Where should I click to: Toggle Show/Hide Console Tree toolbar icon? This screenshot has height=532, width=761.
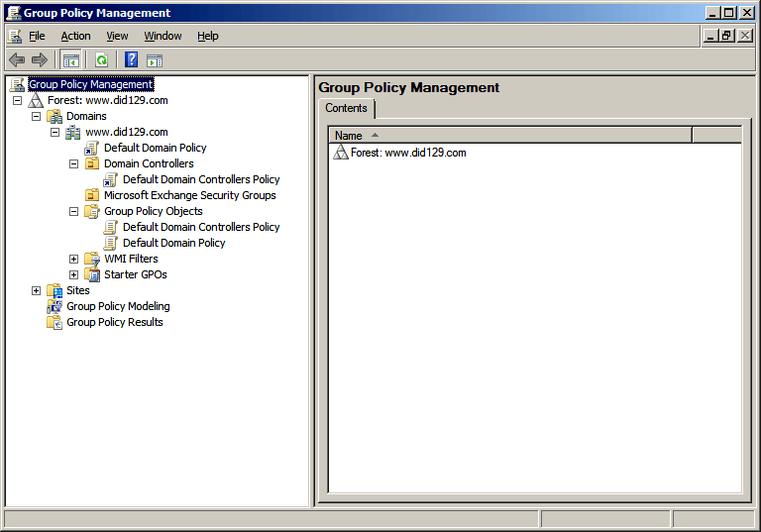coord(71,60)
